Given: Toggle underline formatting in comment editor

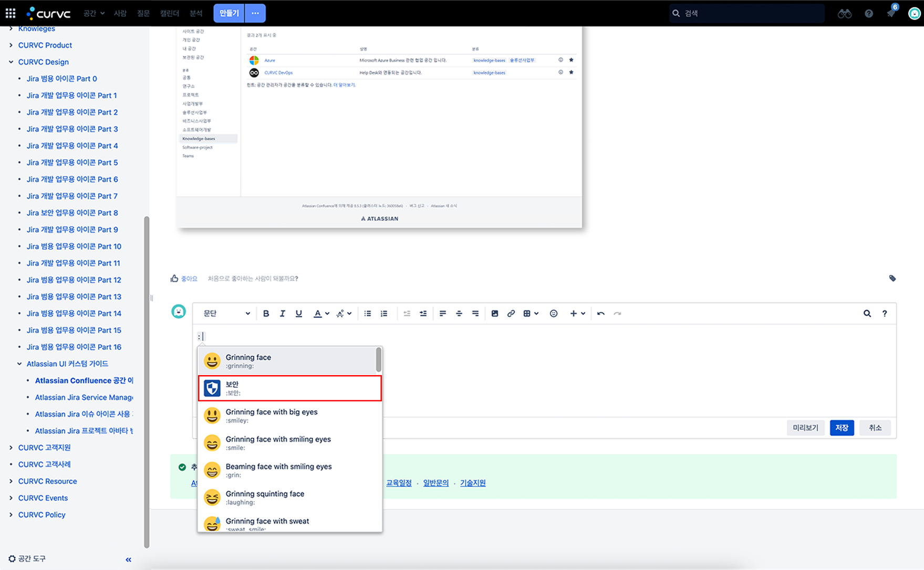Looking at the screenshot, I should click(x=298, y=314).
